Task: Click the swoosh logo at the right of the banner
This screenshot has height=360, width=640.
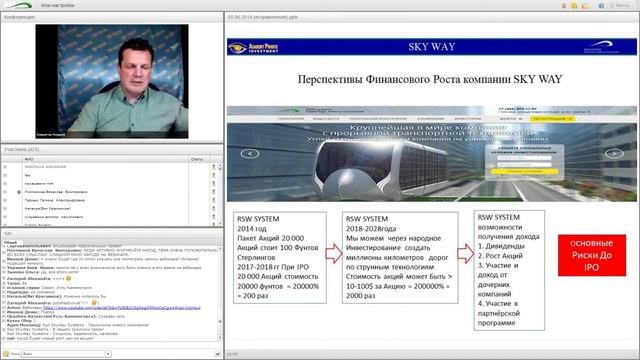Action: pos(601,47)
